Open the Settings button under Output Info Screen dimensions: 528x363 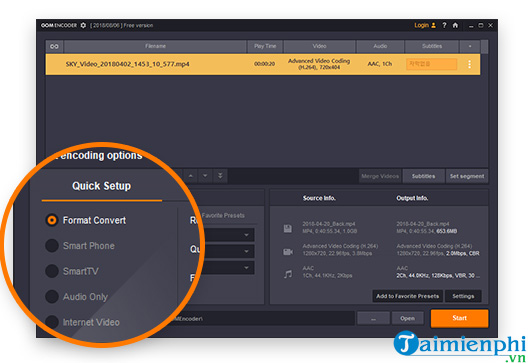pyautogui.click(x=463, y=296)
